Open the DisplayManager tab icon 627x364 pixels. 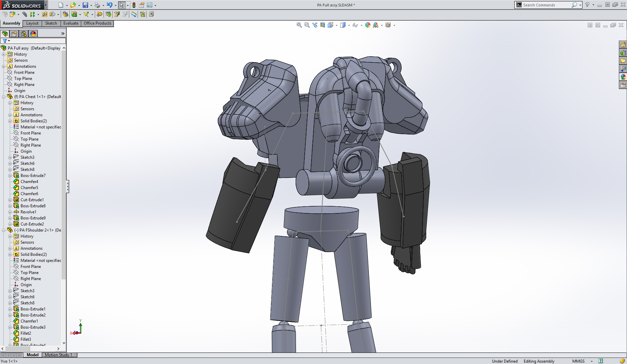tap(33, 34)
